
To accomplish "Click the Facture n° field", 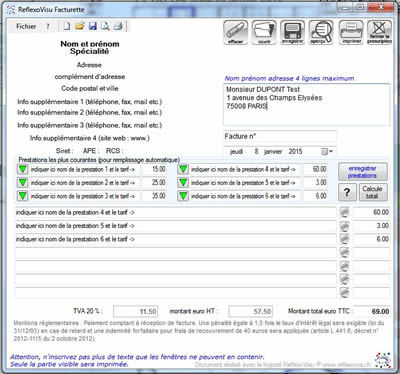I will tap(280, 136).
